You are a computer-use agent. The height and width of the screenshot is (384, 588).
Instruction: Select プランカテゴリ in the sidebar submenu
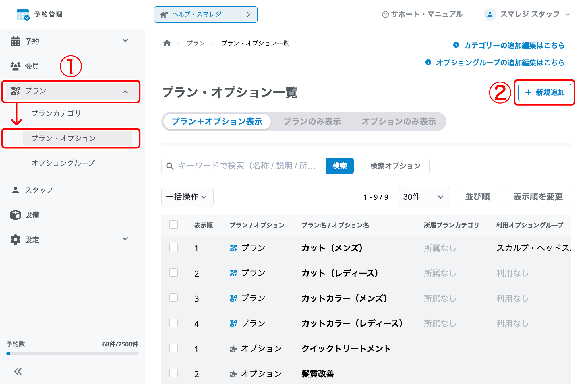(56, 113)
